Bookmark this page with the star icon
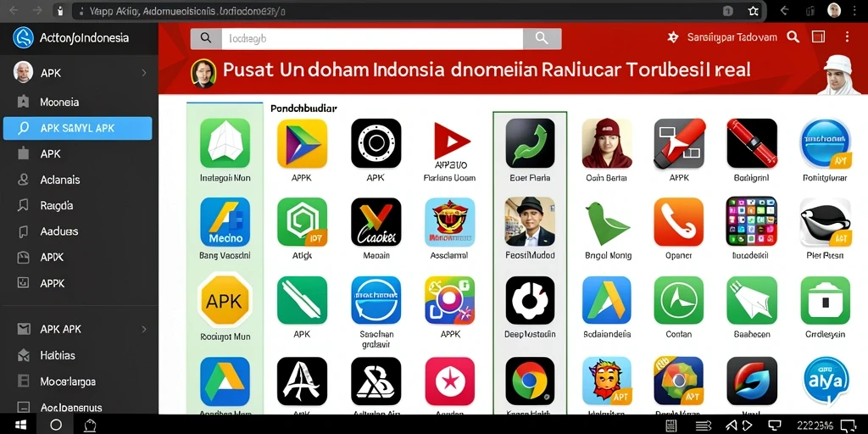The width and height of the screenshot is (868, 434). 753,10
